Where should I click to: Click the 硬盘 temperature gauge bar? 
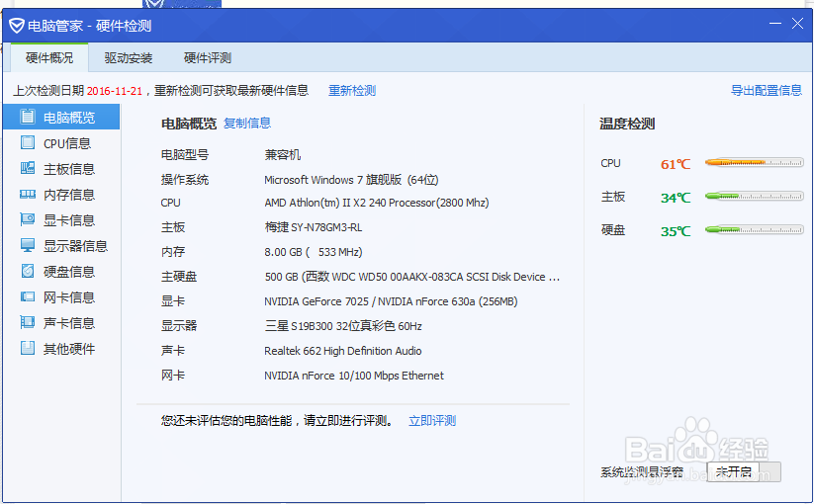(x=755, y=229)
